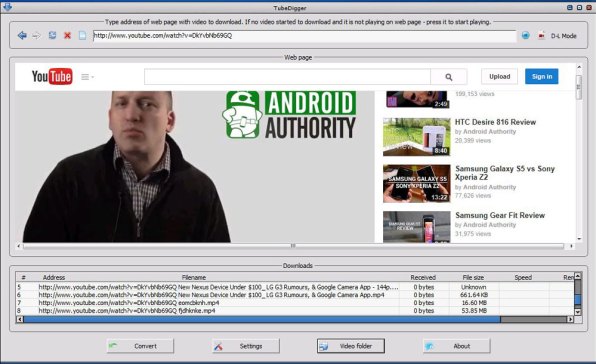Click the Received column header
Image resolution: width=596 pixels, height=364 pixels.
423,277
